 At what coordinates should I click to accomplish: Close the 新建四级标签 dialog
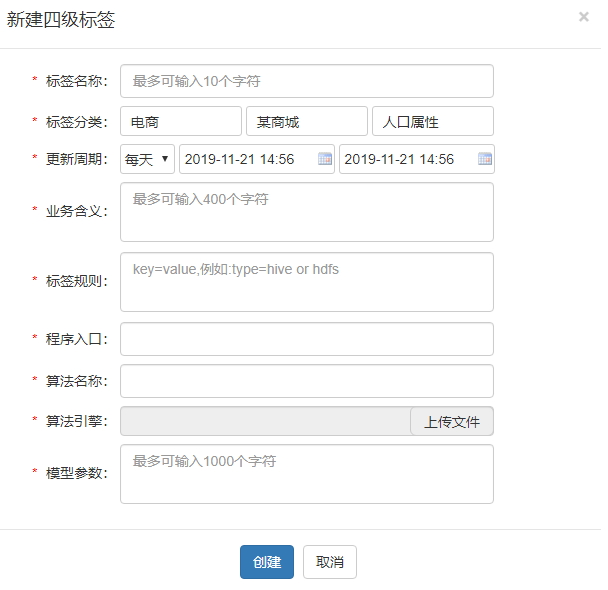point(584,17)
